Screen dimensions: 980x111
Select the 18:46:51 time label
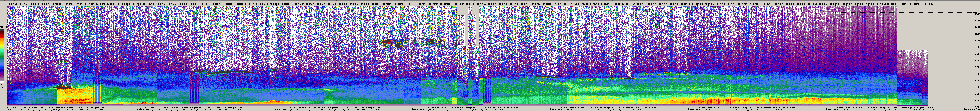[812, 4]
